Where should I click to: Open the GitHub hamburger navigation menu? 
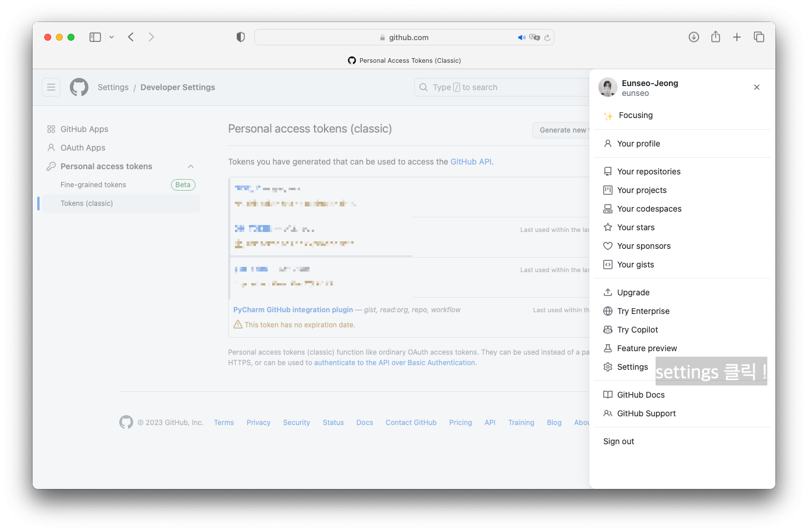tap(51, 87)
